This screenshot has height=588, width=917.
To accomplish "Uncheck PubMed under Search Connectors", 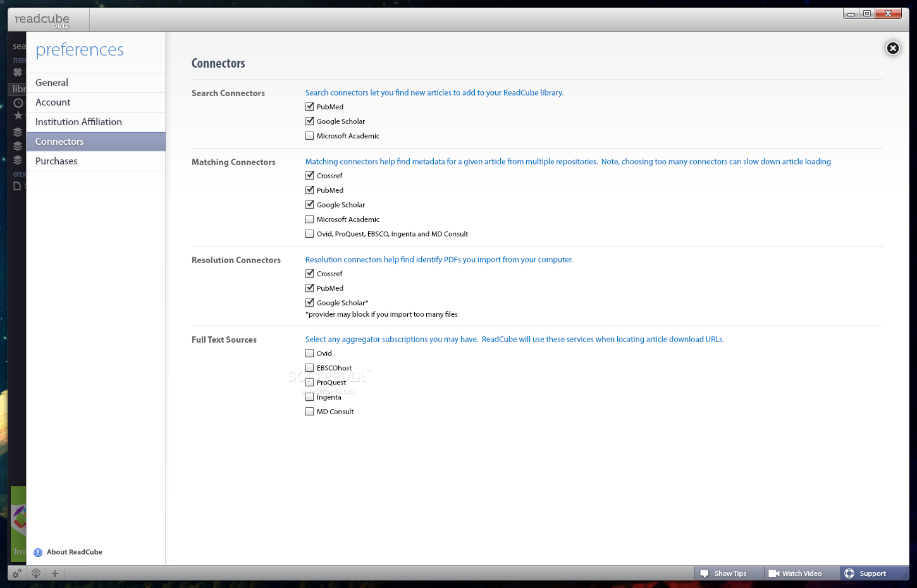I will 310,107.
